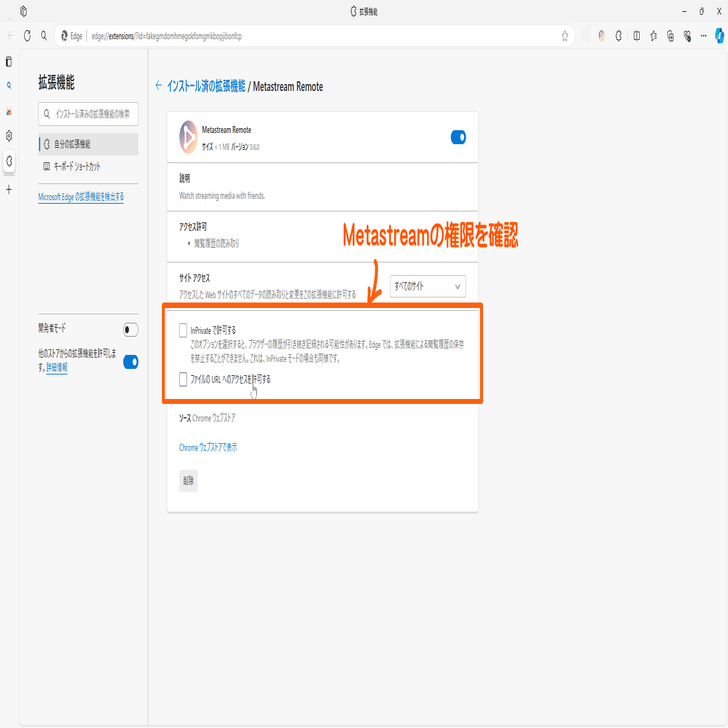The image size is (728, 728).
Task: Add page to favorites with star icon
Action: (565, 36)
